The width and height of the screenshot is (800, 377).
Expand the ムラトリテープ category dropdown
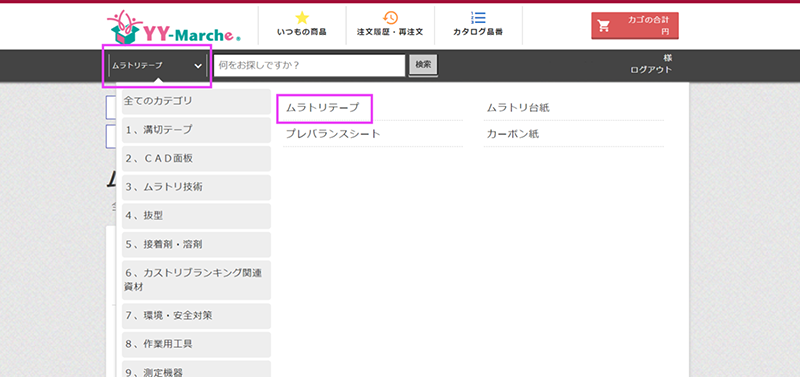click(x=158, y=66)
